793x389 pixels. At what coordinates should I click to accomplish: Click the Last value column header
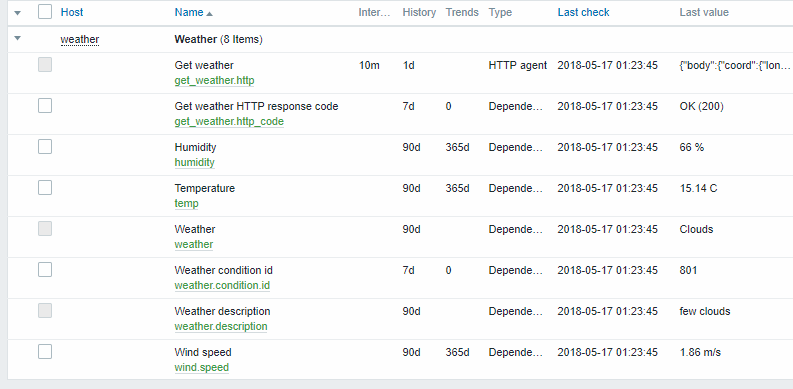coord(704,12)
